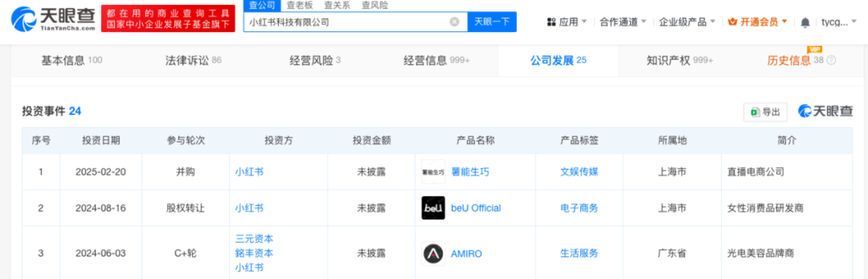Open the 开通会员 membership dropdown
The height and width of the screenshot is (279, 868).
coord(757,22)
